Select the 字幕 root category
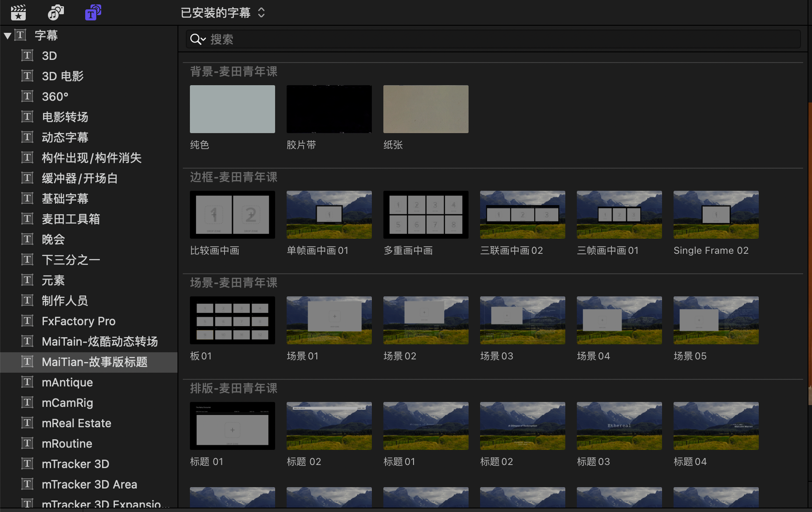The height and width of the screenshot is (512, 812). 89,35
